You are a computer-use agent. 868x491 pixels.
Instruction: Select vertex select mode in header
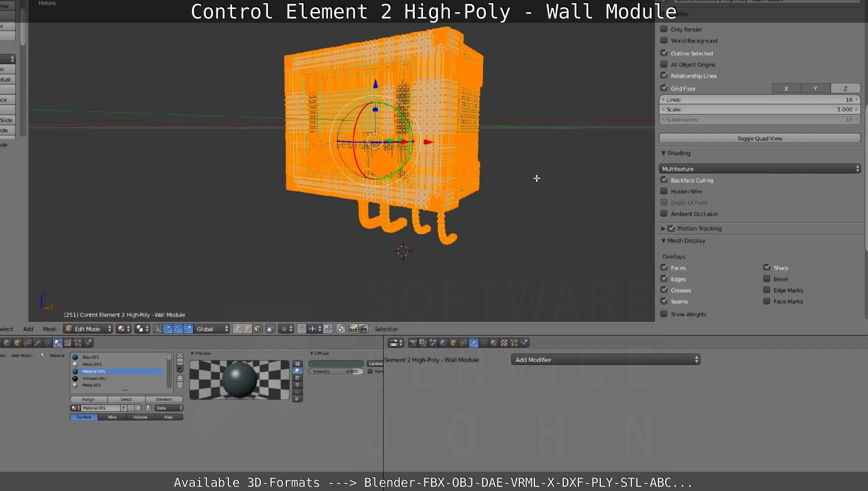[237, 329]
